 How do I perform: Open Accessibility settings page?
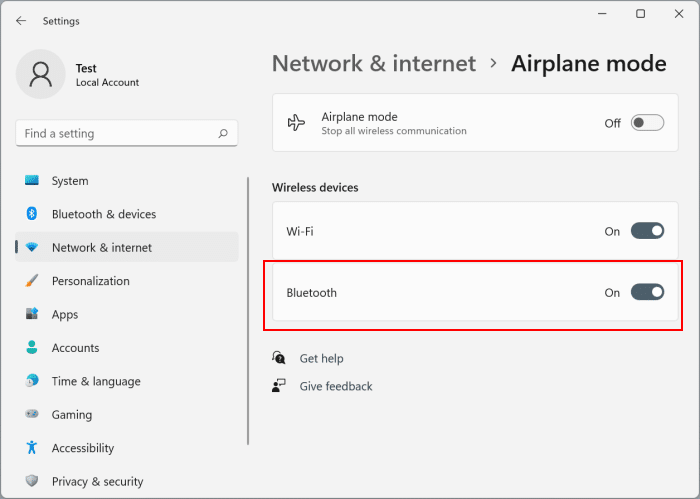pyautogui.click(x=127, y=448)
